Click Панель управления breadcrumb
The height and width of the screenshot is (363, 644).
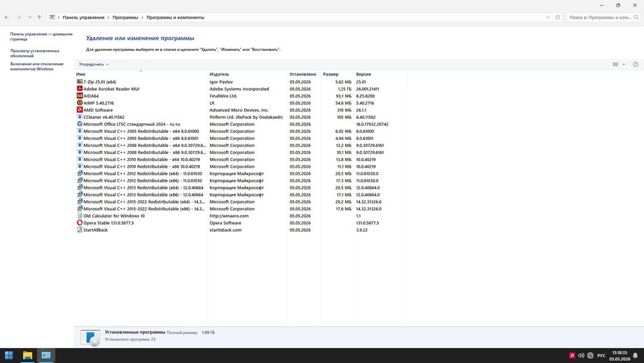(x=83, y=17)
